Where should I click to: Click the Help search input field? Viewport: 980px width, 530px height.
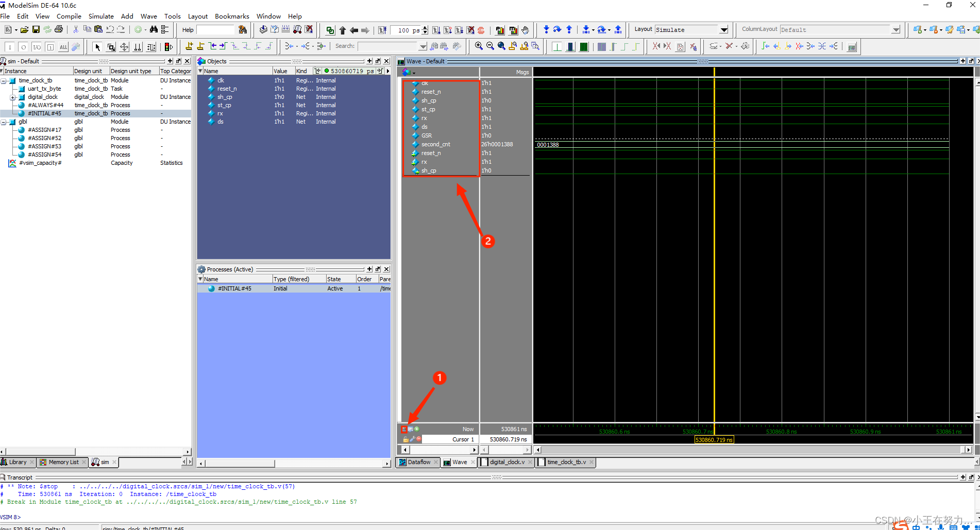coord(215,30)
